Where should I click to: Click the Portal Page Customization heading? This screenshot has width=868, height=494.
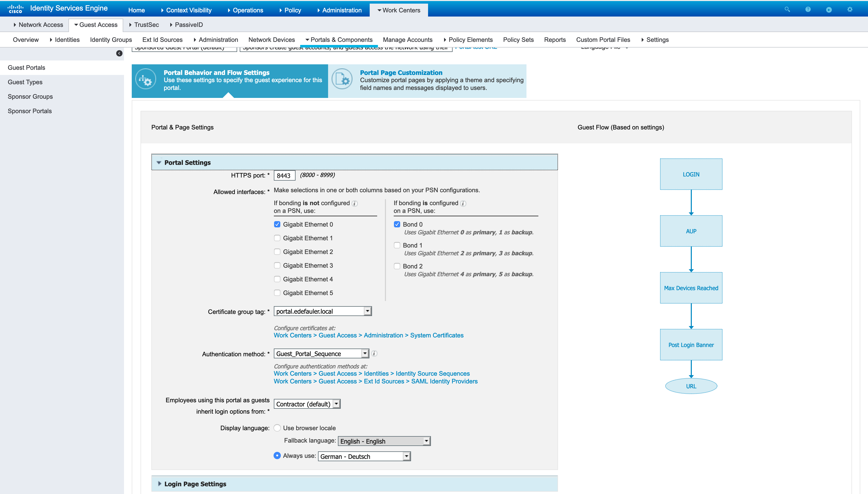(x=401, y=73)
